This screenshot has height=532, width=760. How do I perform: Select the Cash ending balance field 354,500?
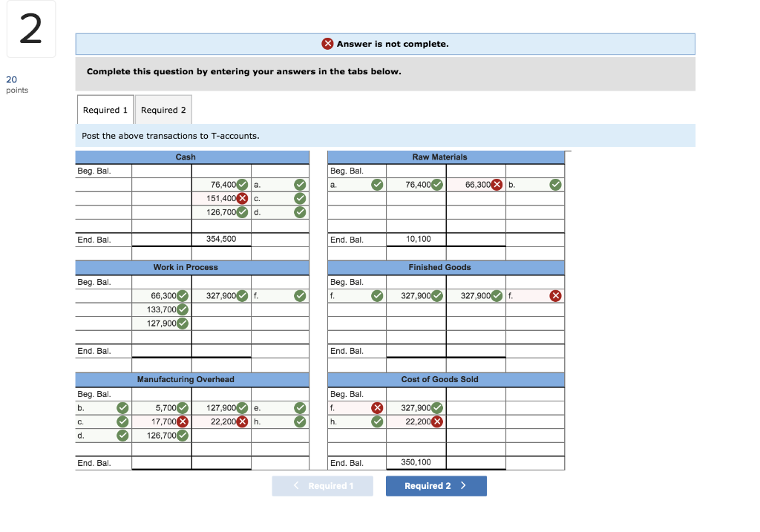click(x=221, y=240)
